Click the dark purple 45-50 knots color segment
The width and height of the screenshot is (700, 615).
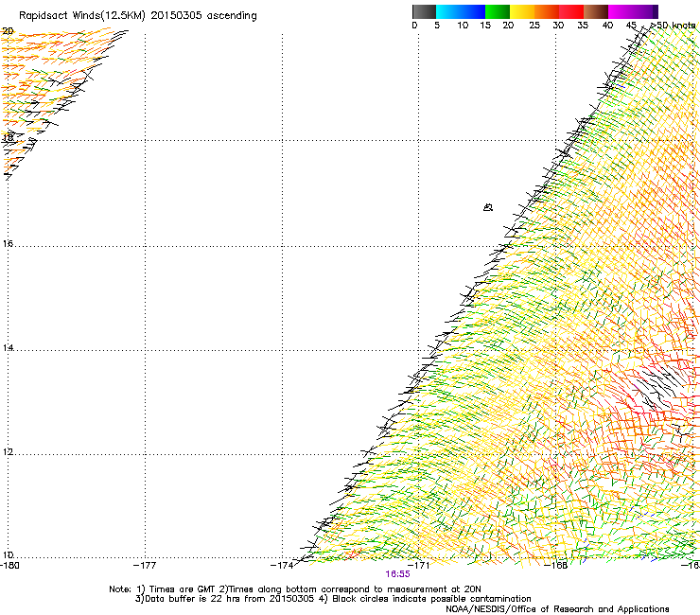point(645,11)
